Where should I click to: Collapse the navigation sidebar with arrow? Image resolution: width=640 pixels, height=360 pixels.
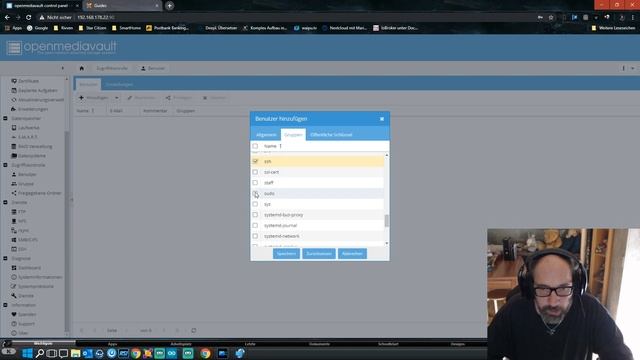(x=62, y=68)
